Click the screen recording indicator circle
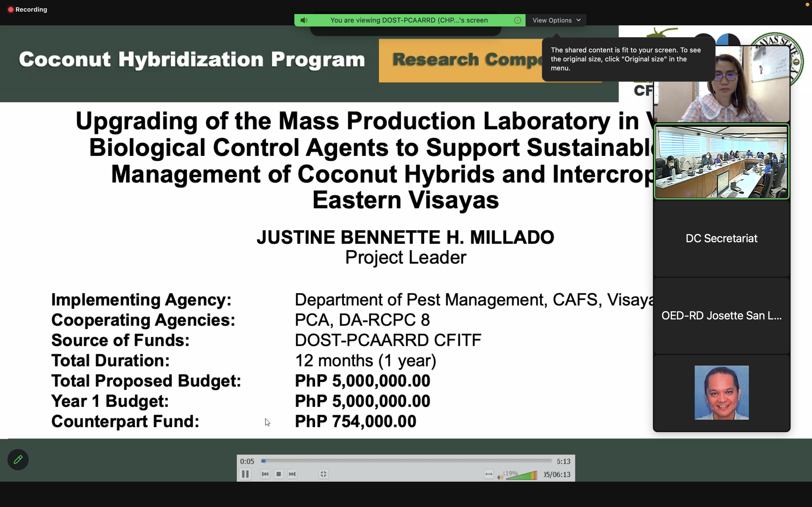This screenshot has width=812, height=507. tap(517, 20)
